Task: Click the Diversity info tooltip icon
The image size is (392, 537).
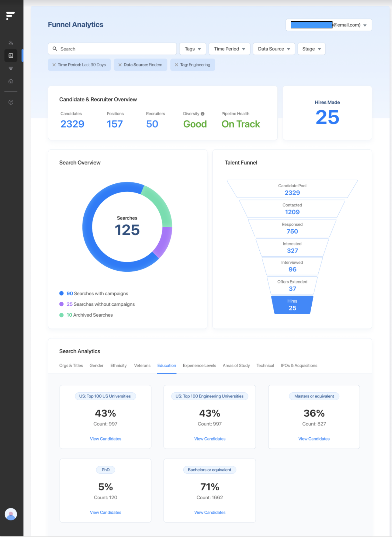Action: click(x=202, y=113)
